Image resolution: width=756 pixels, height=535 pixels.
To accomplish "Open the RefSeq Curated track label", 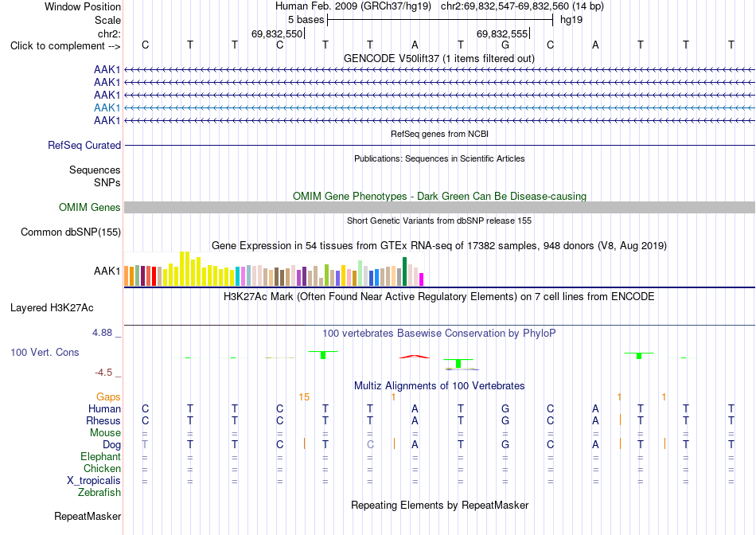I will pos(84,145).
